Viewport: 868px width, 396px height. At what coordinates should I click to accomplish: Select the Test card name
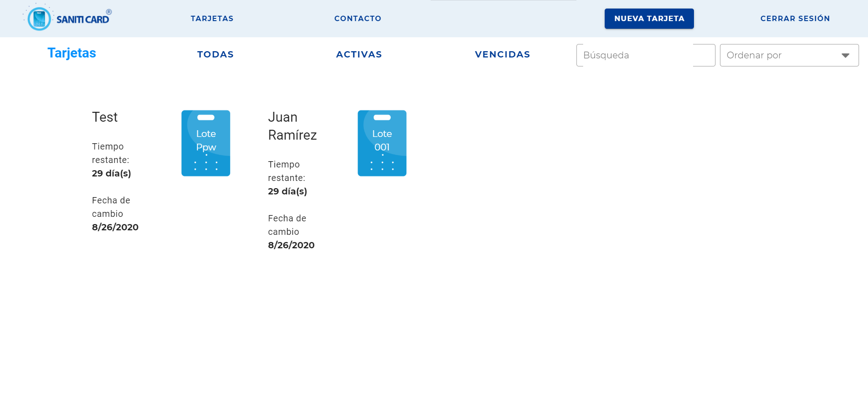[x=105, y=117]
